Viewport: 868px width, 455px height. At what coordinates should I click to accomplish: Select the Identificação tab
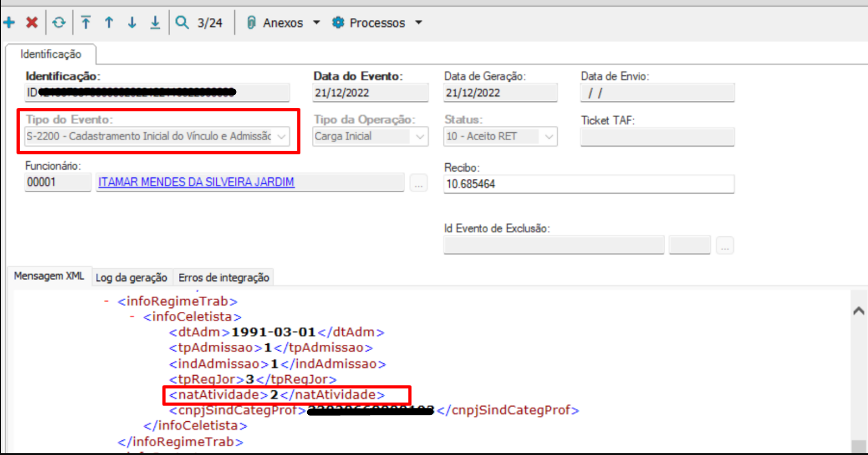tap(51, 54)
